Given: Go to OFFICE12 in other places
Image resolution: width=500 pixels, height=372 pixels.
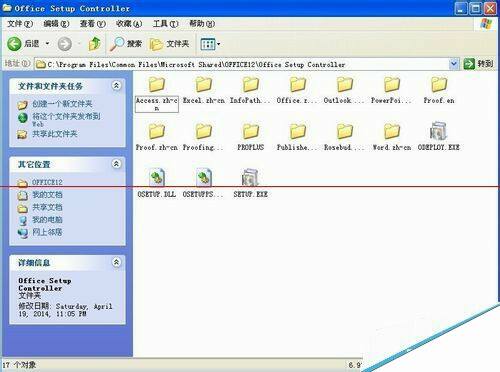Looking at the screenshot, I should point(47,182).
